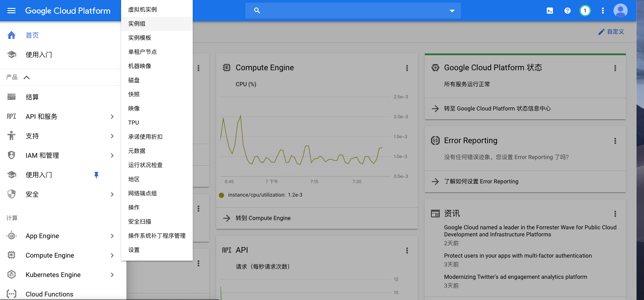Select 实例模板 from the submenu

click(x=157, y=38)
